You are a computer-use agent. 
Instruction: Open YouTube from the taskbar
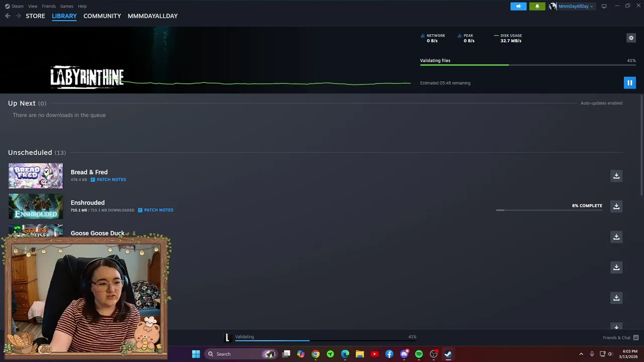pyautogui.click(x=374, y=354)
